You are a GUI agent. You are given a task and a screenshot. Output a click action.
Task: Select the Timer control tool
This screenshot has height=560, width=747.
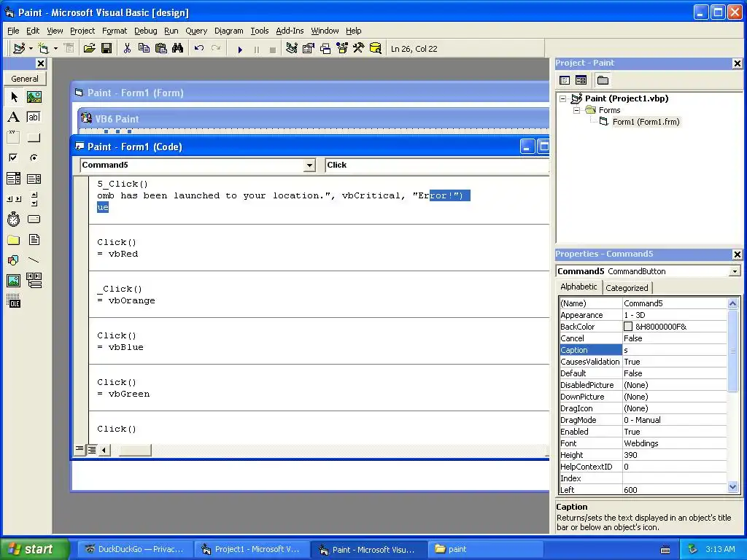click(14, 219)
